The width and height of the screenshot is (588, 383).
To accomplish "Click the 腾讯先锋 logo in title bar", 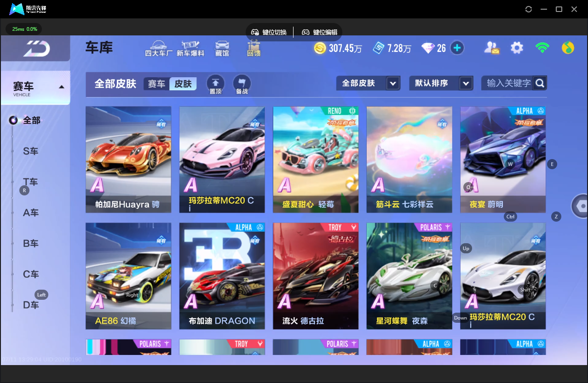I will 28,9.
